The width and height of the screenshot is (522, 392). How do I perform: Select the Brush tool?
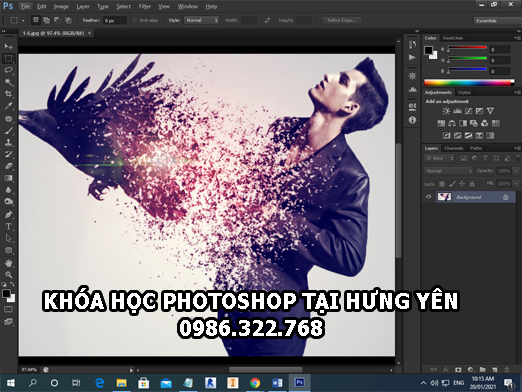(9, 131)
